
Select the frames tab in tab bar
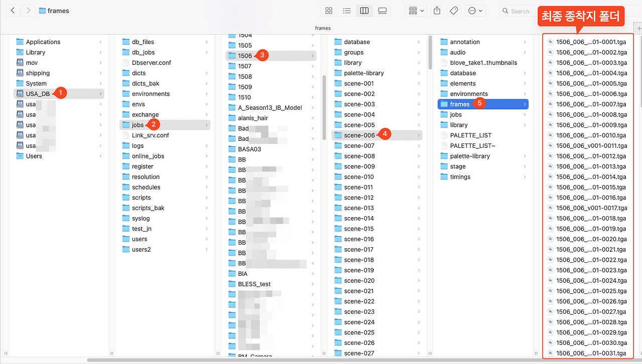click(323, 28)
